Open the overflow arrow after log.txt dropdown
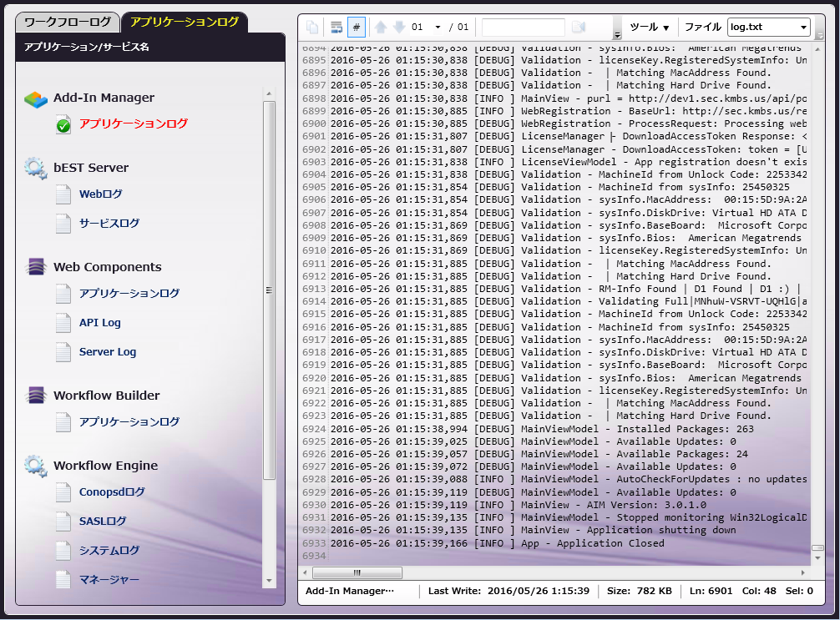The image size is (840, 620). click(819, 28)
